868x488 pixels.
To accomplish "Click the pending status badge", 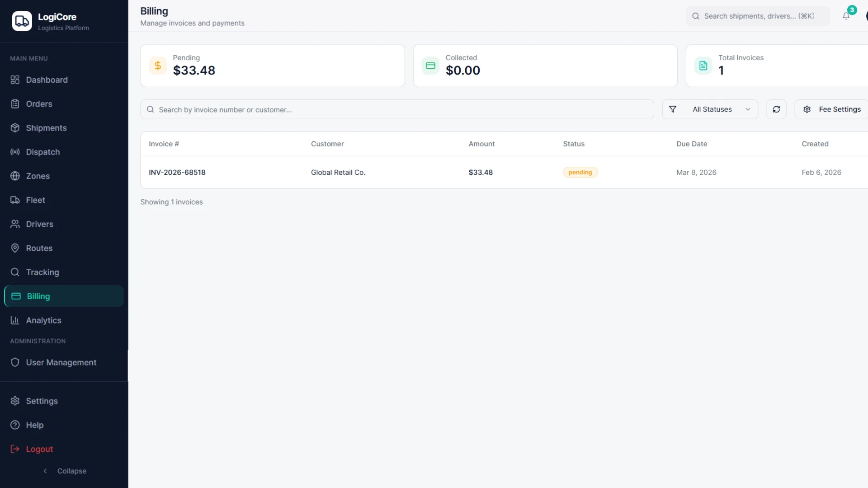I will point(580,172).
